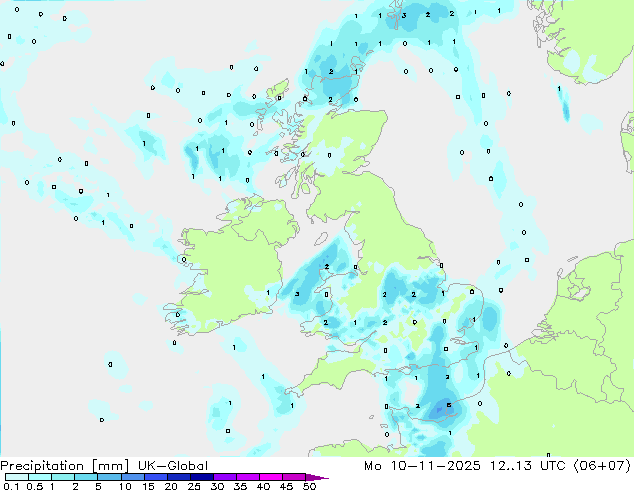The width and height of the screenshot is (634, 490).
Task: Click the legend tick label "20"
Action: [x=171, y=486]
